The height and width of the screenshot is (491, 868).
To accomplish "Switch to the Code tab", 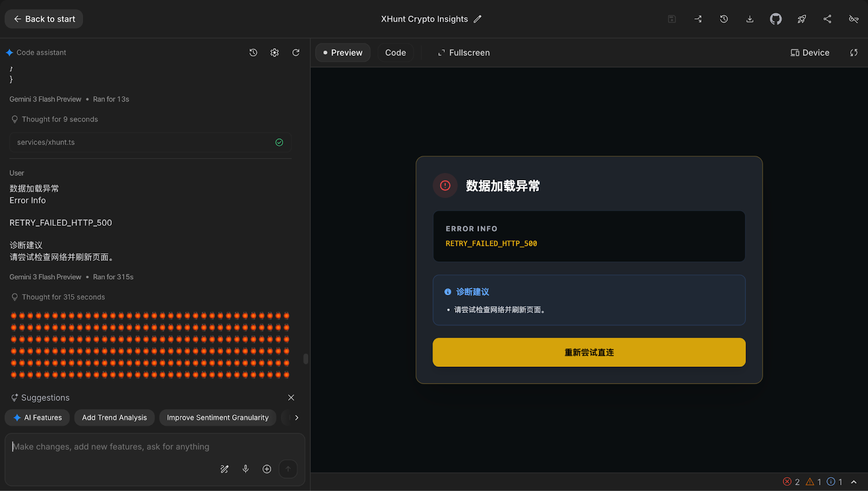I will point(395,53).
